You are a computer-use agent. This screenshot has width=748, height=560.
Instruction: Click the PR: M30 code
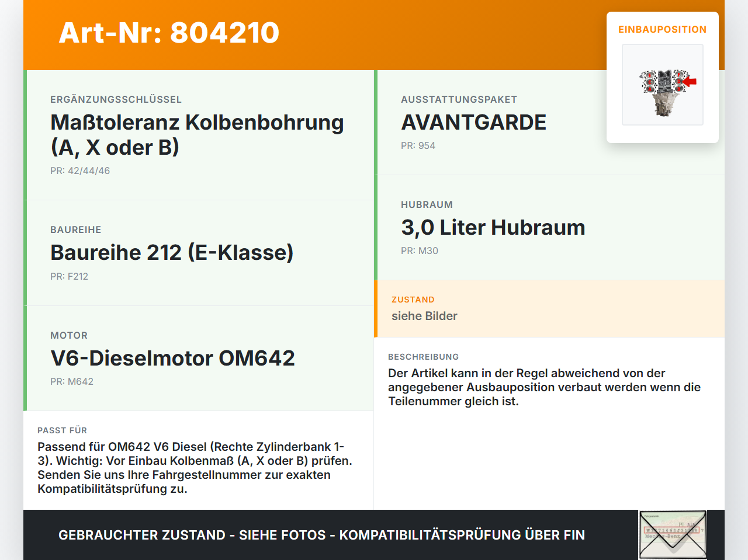click(x=420, y=251)
